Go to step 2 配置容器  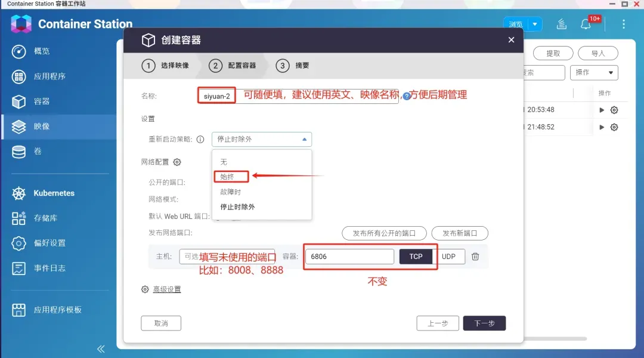coord(233,66)
